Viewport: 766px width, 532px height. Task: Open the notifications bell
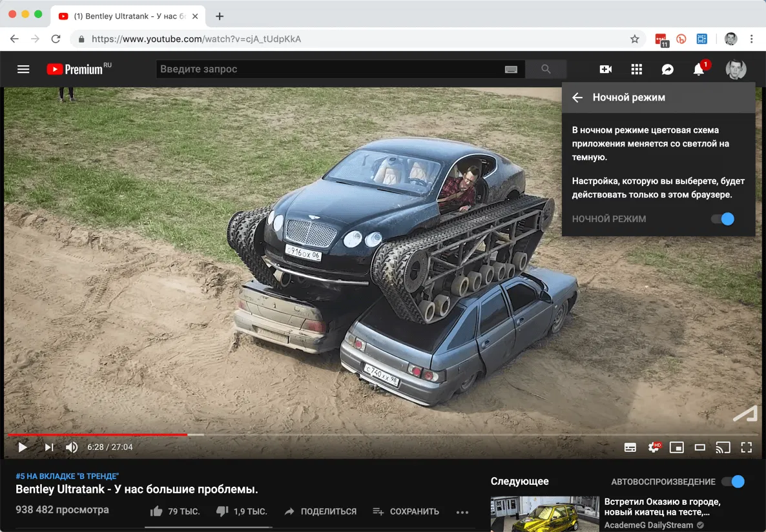click(698, 69)
